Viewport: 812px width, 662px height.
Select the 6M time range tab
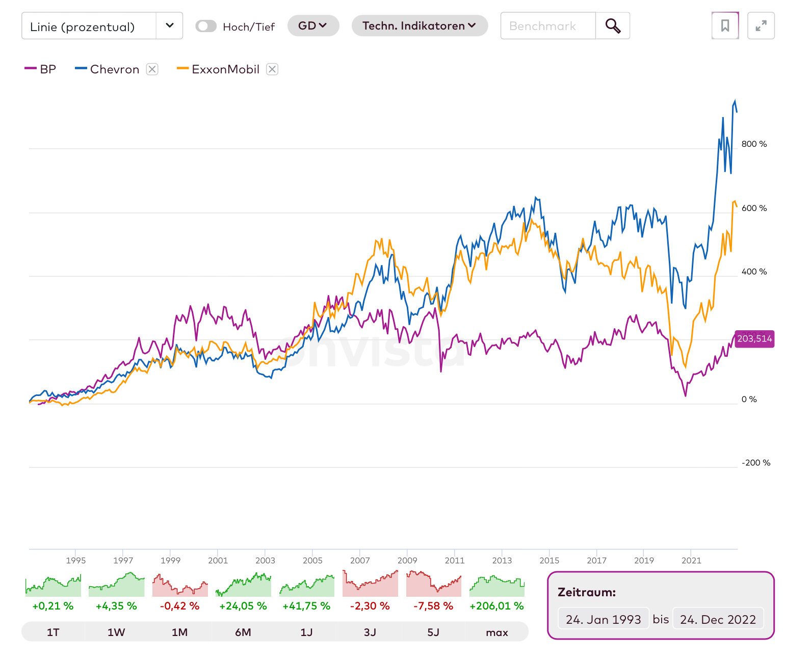pyautogui.click(x=243, y=632)
